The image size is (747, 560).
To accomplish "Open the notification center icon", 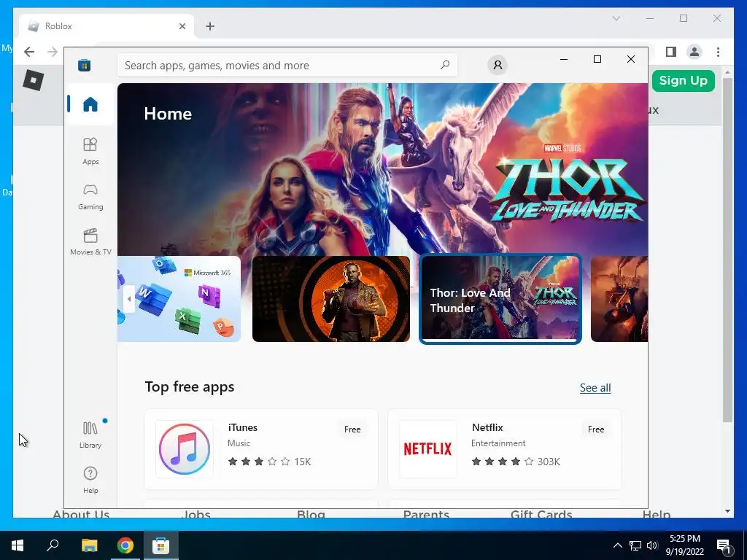I will point(724,545).
